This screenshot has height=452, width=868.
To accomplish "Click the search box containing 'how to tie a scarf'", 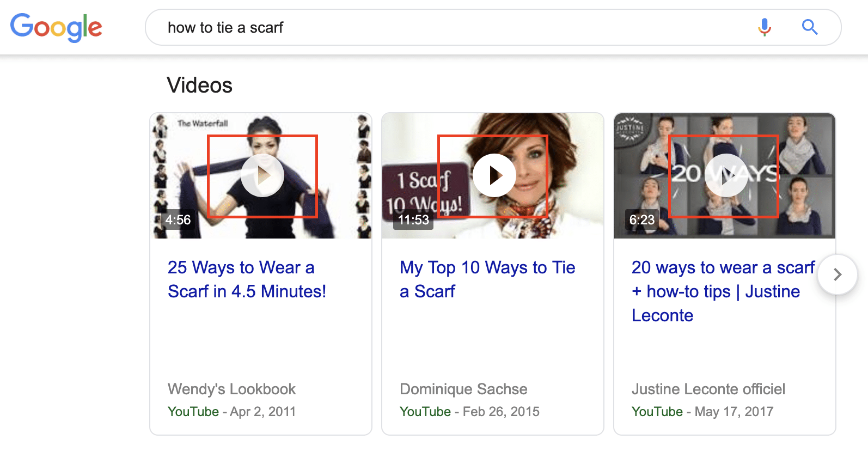I will (x=493, y=27).
